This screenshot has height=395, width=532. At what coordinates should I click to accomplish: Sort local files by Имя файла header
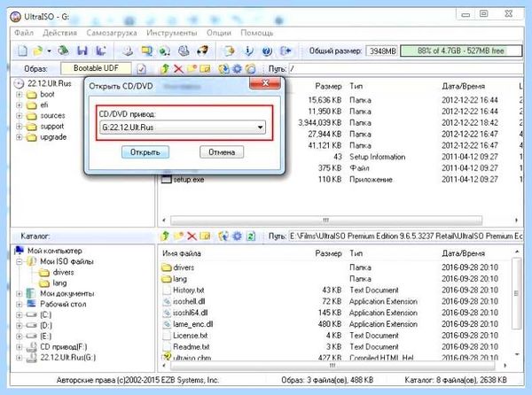coord(181,253)
